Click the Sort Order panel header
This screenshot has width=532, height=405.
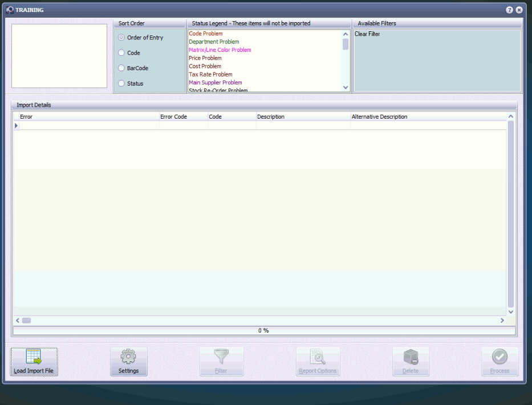point(149,23)
